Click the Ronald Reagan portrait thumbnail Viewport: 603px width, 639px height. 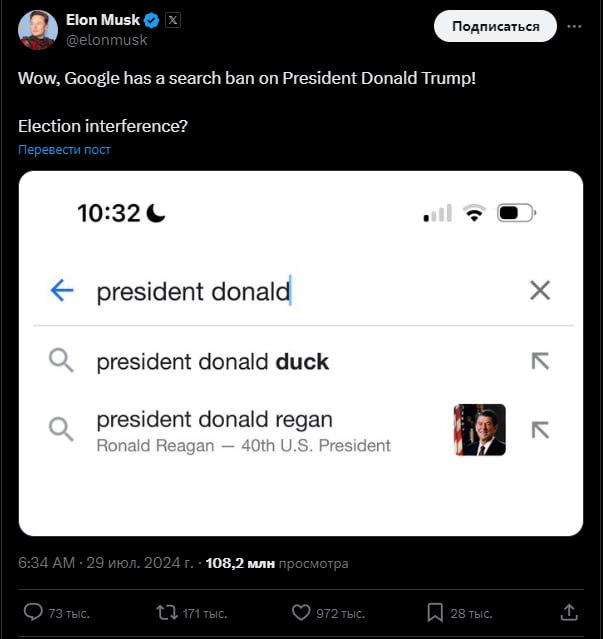pyautogui.click(x=480, y=430)
